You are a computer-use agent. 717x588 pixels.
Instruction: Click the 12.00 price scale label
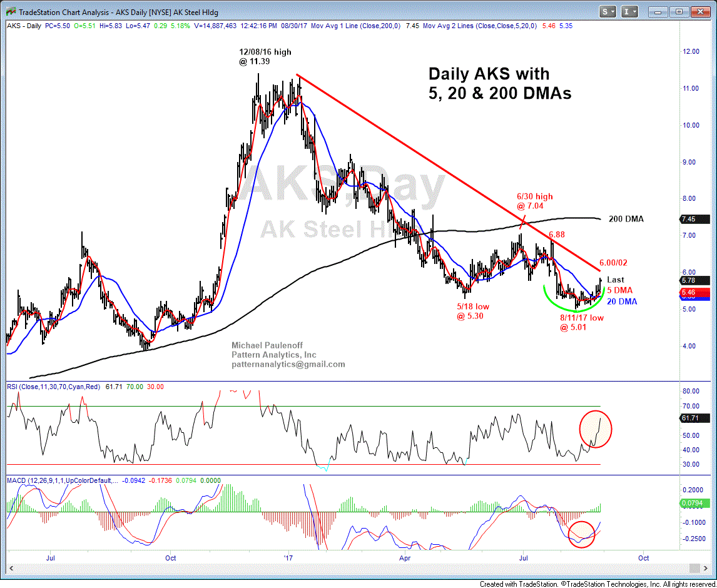tap(691, 52)
